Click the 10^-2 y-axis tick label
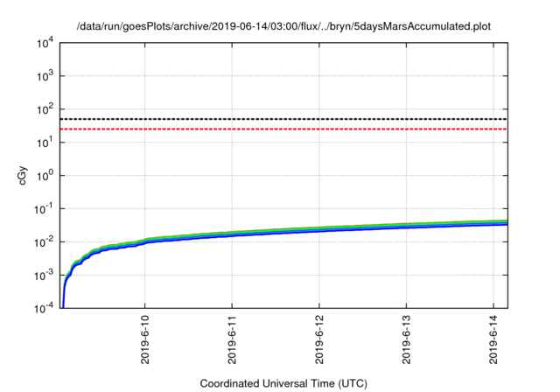560x392 pixels. [44, 241]
